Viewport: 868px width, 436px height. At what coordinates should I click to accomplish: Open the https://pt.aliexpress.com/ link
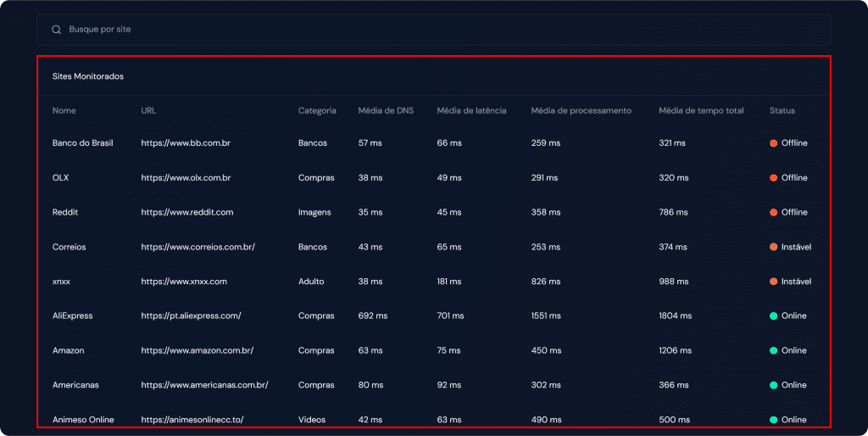click(191, 316)
